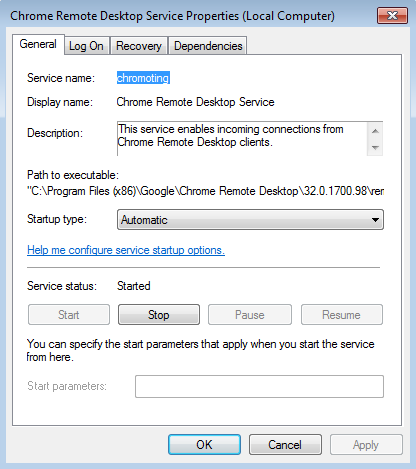Select the Dependencies tab
The height and width of the screenshot is (469, 416).
pos(208,46)
